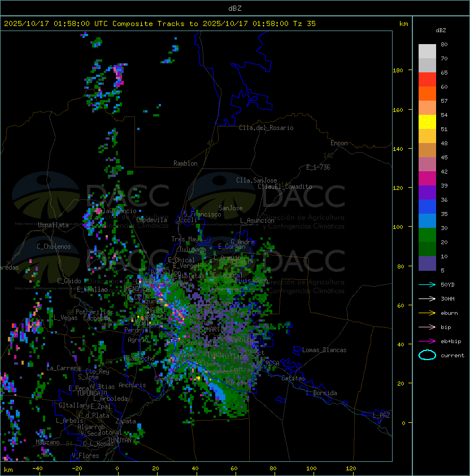The image size is (470, 476).
Task: Click the cyan 50YD arrow legend icon
Action: [427, 285]
